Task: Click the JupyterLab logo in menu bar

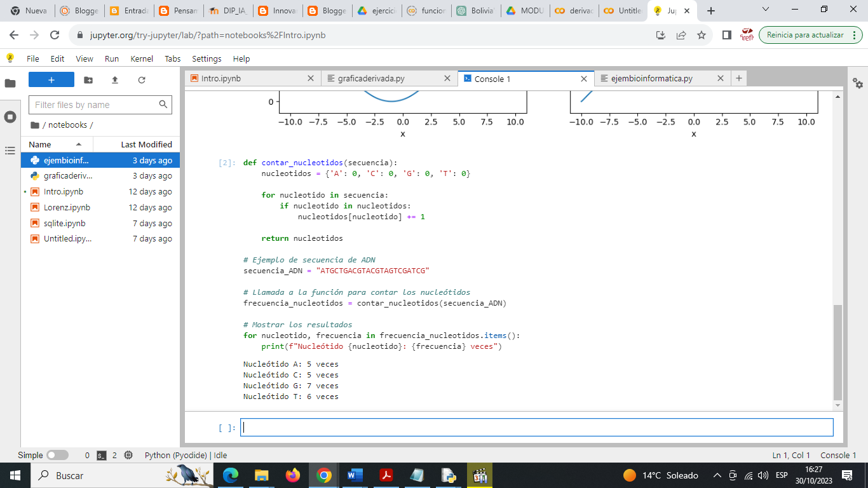Action: (x=10, y=58)
